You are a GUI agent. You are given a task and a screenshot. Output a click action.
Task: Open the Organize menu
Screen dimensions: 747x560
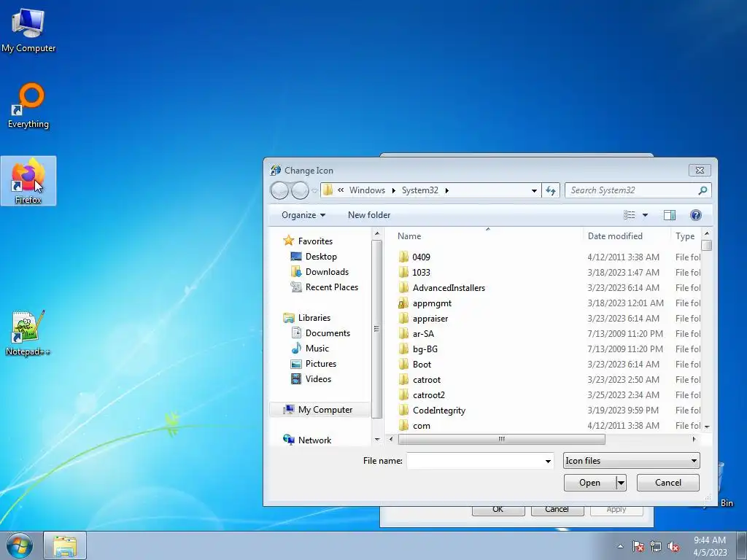pos(303,215)
